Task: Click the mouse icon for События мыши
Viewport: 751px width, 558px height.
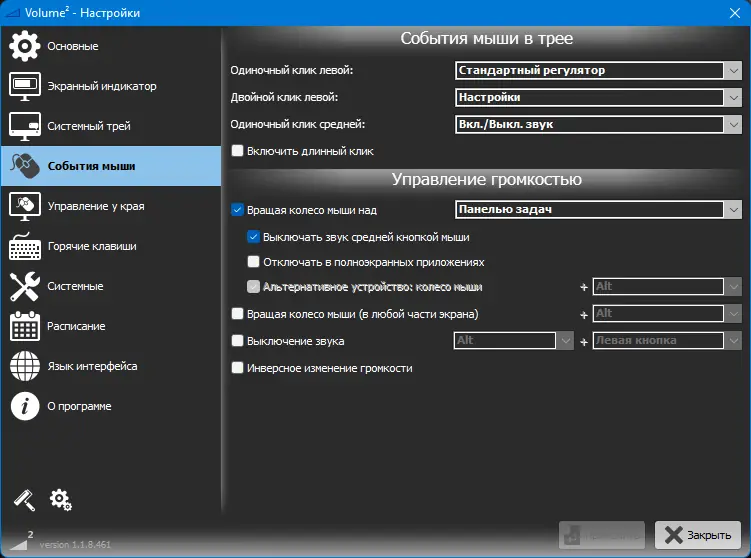Action: [24, 166]
